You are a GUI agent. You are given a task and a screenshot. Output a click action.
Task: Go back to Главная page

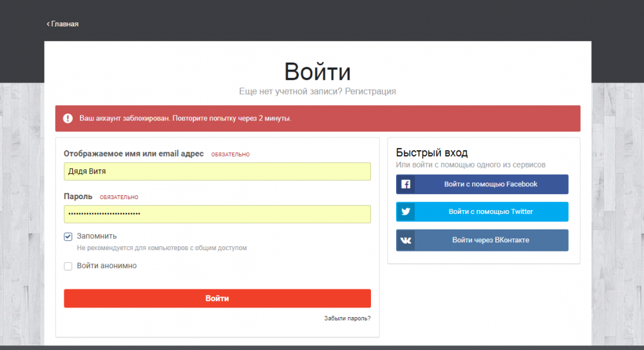64,24
